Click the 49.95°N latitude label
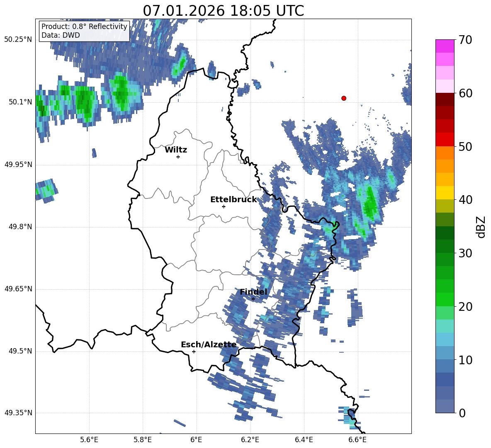The width and height of the screenshot is (491, 448). click(x=18, y=165)
